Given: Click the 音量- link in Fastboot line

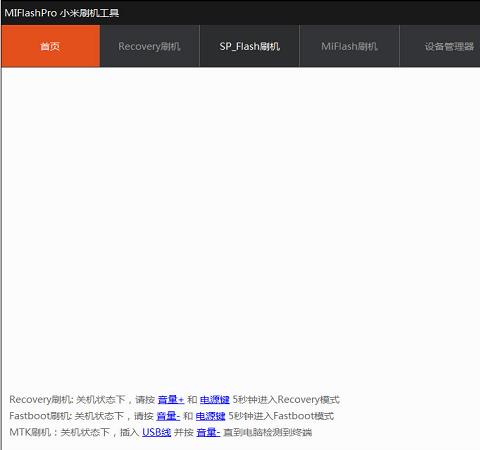Looking at the screenshot, I should [x=168, y=416].
